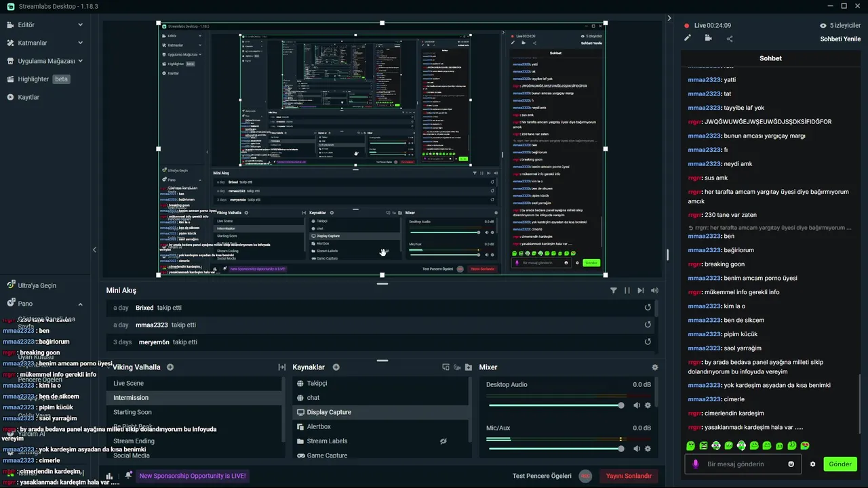Open chat settings gear next to Gönder

point(813,464)
